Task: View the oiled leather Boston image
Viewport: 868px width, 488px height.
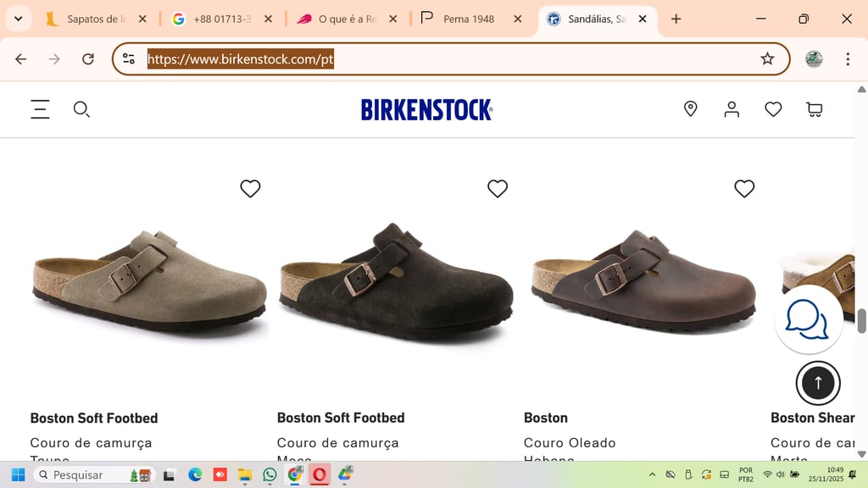Action: point(643,281)
